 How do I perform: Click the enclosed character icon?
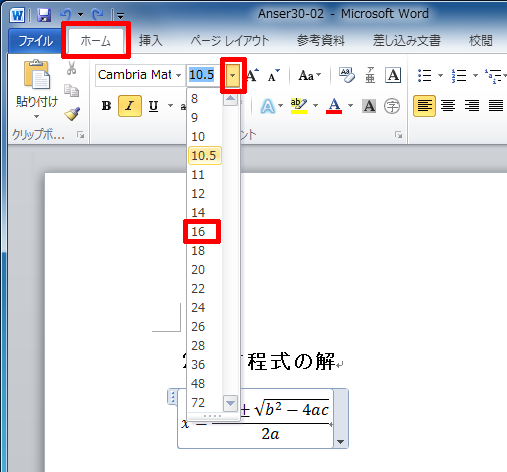point(392,106)
